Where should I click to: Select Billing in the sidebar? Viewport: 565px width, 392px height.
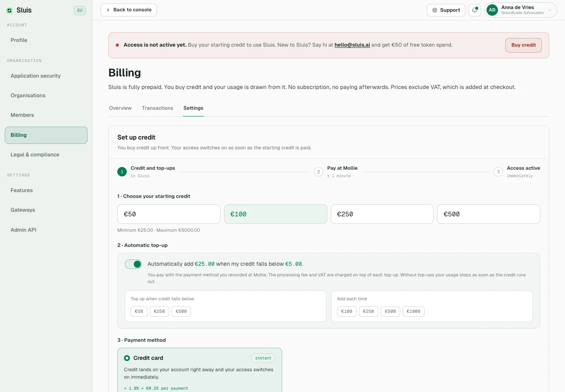[46, 135]
